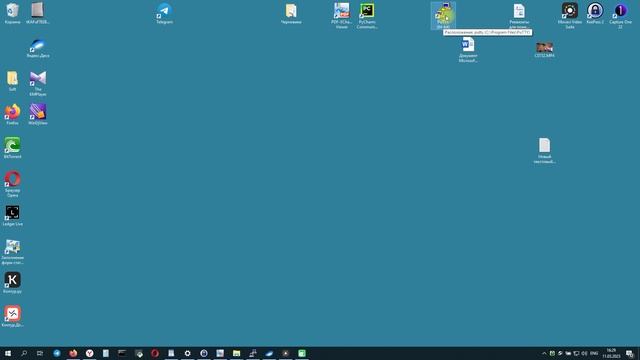The image size is (640, 360).
Task: Expand hidden system tray icons arrow
Action: [544, 353]
